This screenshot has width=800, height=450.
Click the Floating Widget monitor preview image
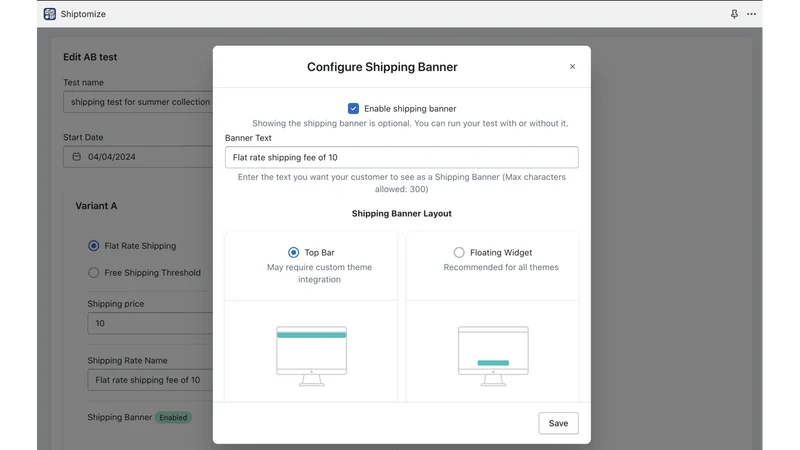click(x=493, y=356)
